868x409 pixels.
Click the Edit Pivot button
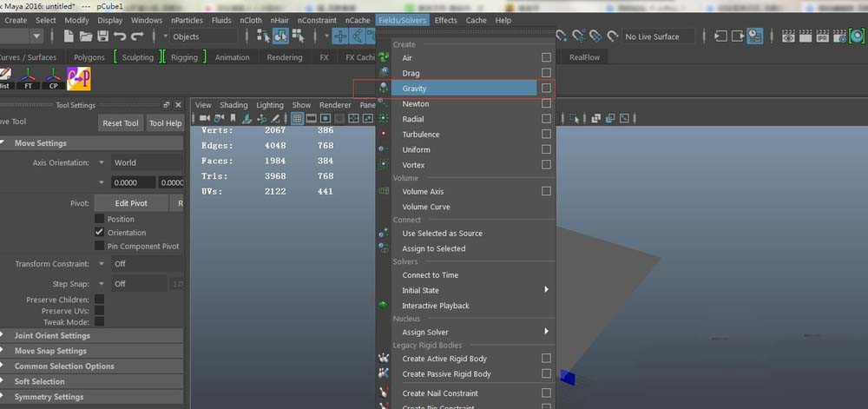pos(131,203)
